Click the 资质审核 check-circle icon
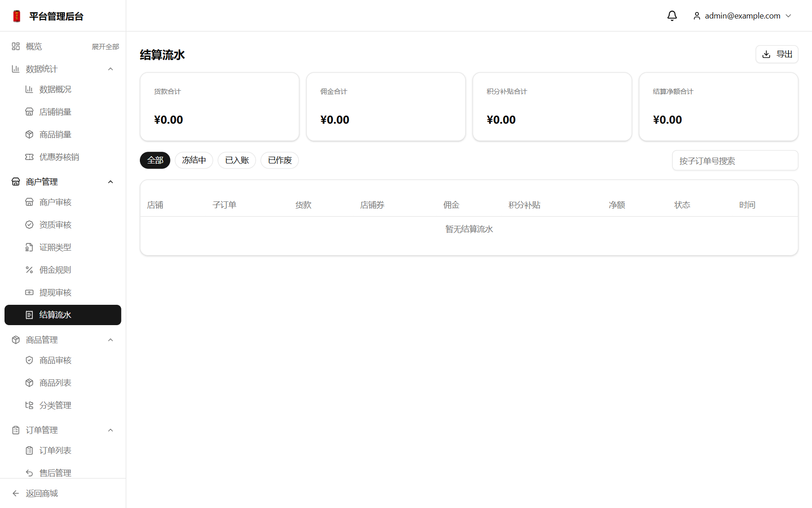The height and width of the screenshot is (508, 812). (x=29, y=224)
